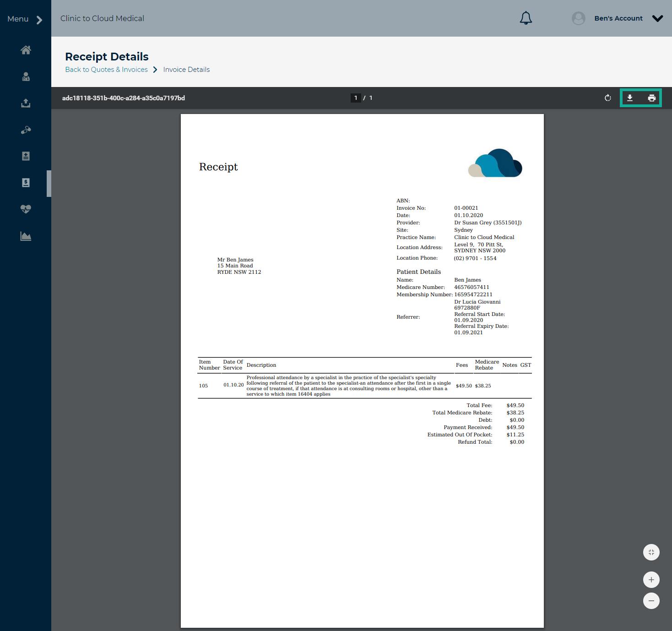Screen dimensions: 672x631
Task: Click the heart health summary icon
Action: click(26, 209)
